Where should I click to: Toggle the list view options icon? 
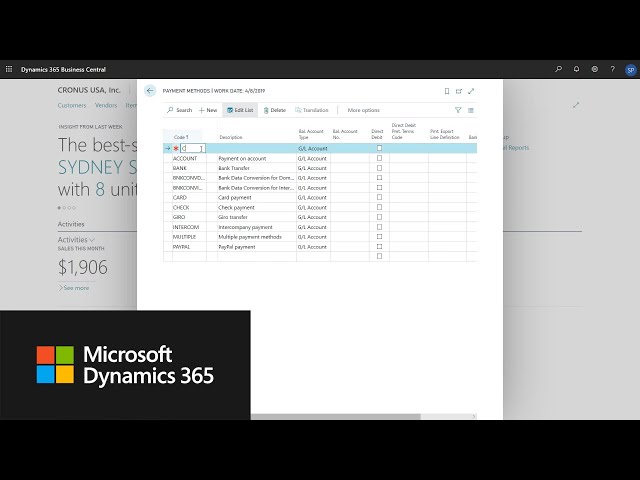(471, 110)
